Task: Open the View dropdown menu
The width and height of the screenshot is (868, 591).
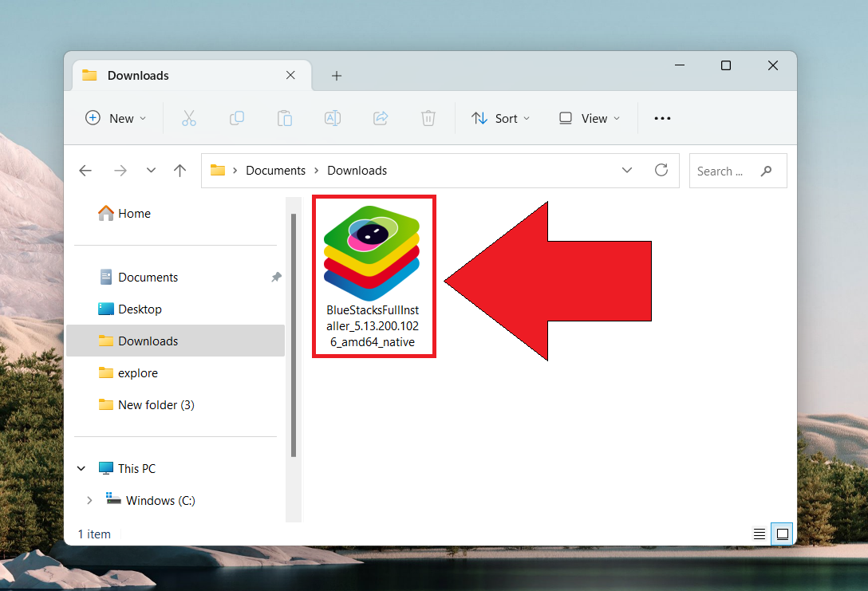Action: coord(589,117)
